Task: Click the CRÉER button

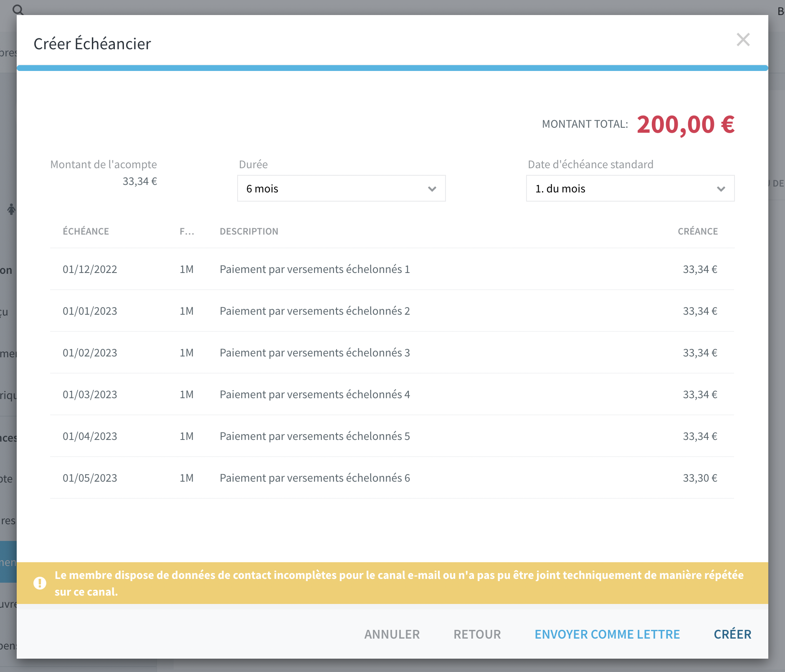Action: (732, 634)
